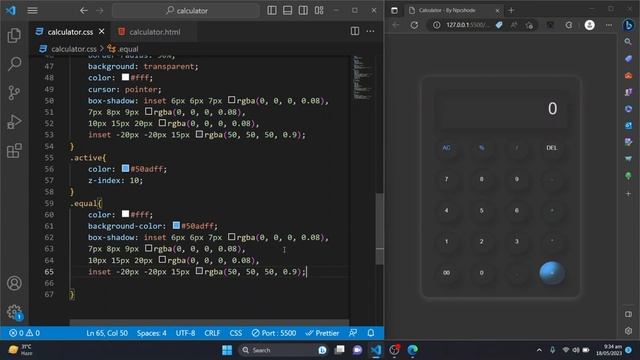Click the DEL button on calculator

(552, 148)
